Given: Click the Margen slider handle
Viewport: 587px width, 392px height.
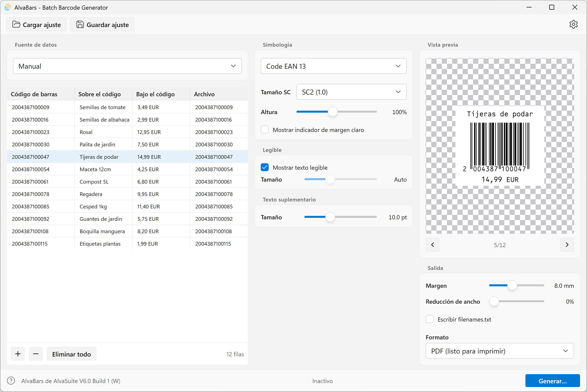Looking at the screenshot, I should point(512,285).
